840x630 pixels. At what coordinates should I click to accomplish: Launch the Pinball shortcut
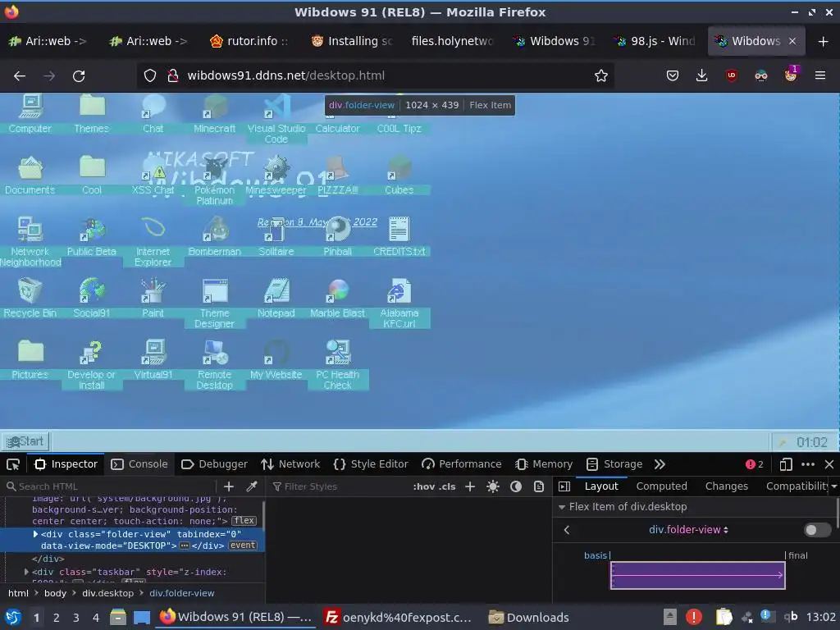(x=337, y=237)
